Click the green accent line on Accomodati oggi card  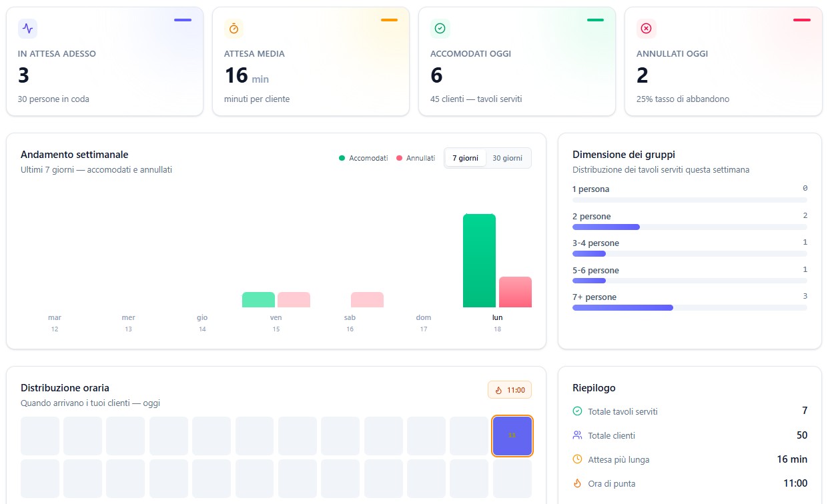click(595, 20)
